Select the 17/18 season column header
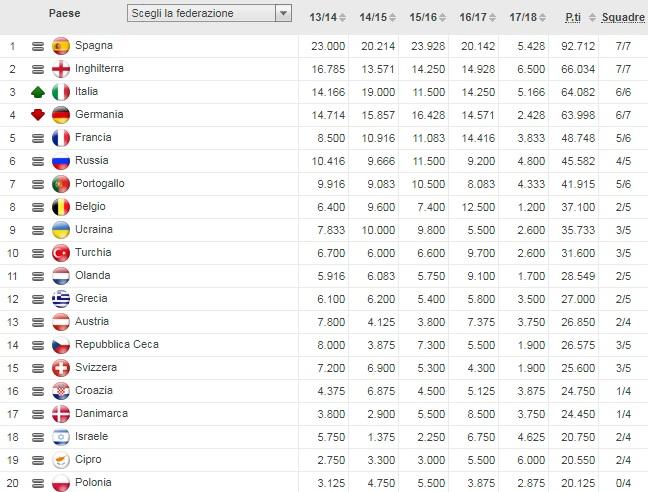This screenshot has height=492, width=648. [522, 17]
